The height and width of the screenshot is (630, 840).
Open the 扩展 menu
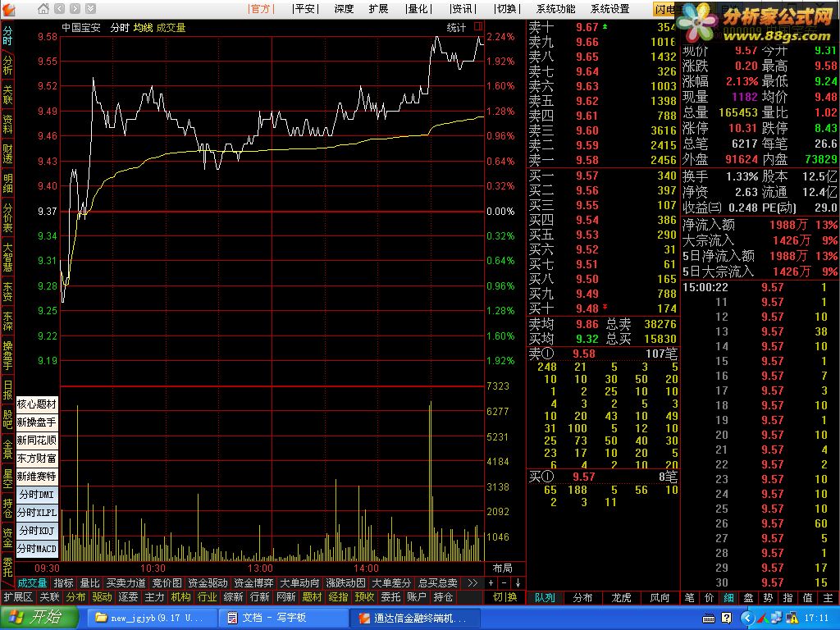(378, 8)
